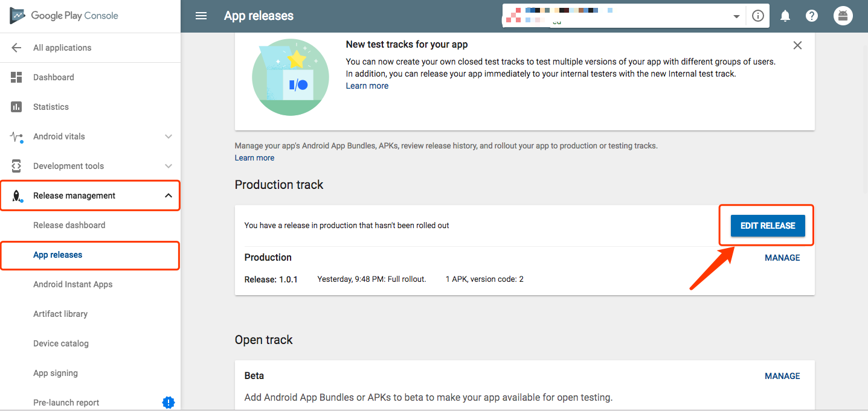This screenshot has height=411, width=868.
Task: Click the Production track heading
Action: [279, 185]
